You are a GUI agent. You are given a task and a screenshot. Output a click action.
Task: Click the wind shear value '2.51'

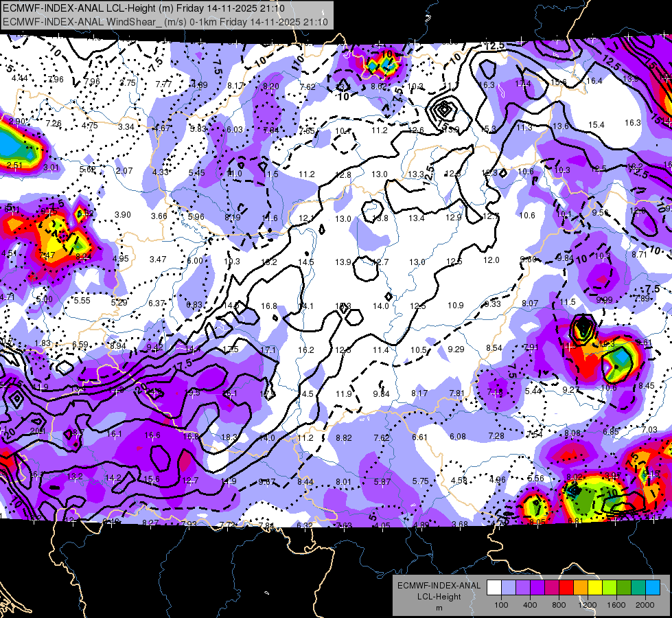14,165
